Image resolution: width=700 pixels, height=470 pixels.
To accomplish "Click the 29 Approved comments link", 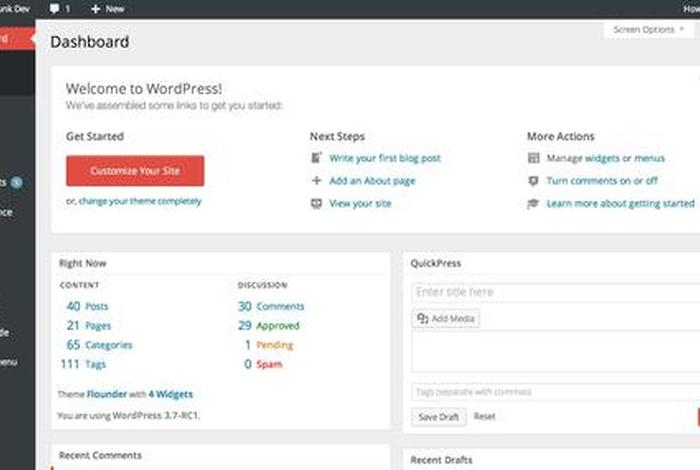I will coord(269,325).
